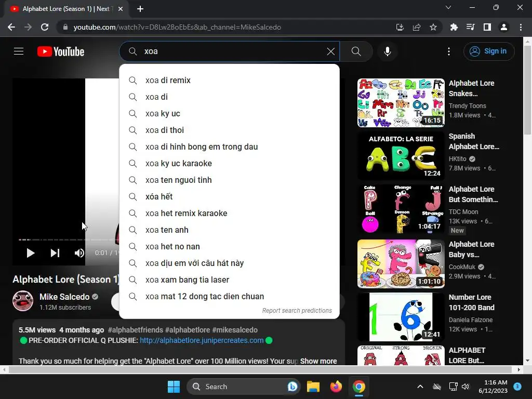532x399 pixels.
Task: Open Chrome three-dot menu
Action: [521, 27]
